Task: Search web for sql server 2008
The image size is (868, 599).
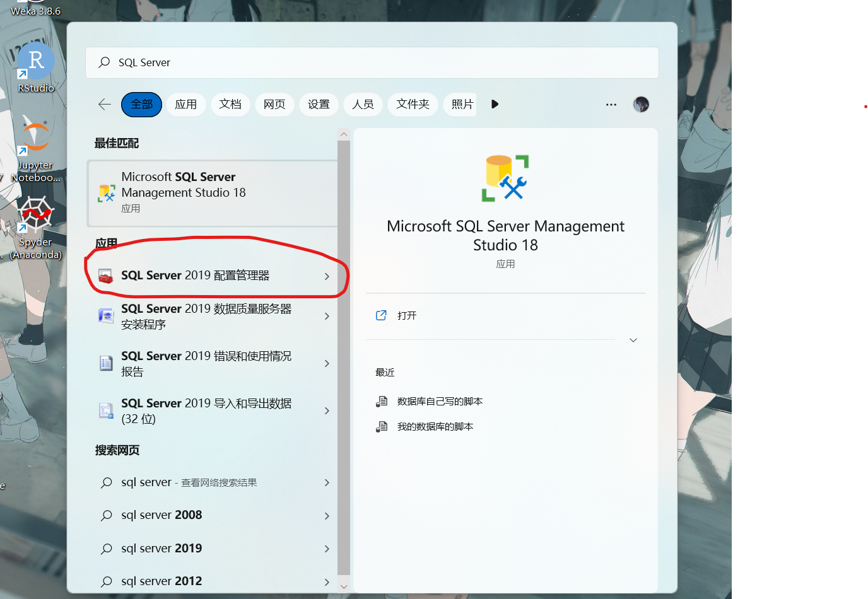Action: (213, 515)
